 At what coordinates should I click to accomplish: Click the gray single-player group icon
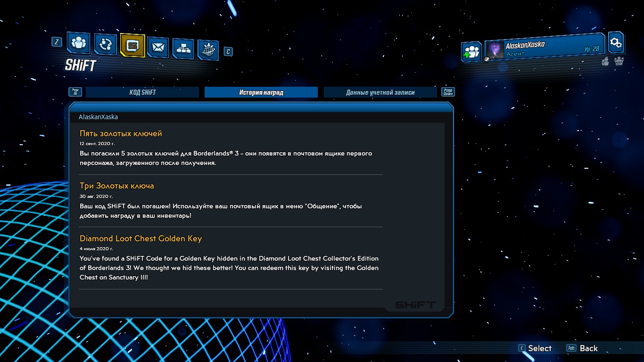(x=606, y=61)
